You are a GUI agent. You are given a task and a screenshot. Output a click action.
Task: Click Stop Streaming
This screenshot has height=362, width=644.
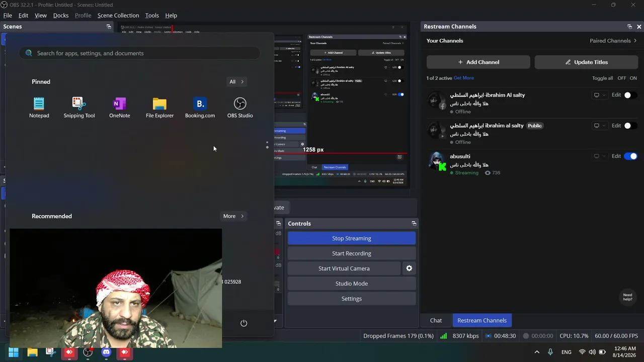coord(352,238)
